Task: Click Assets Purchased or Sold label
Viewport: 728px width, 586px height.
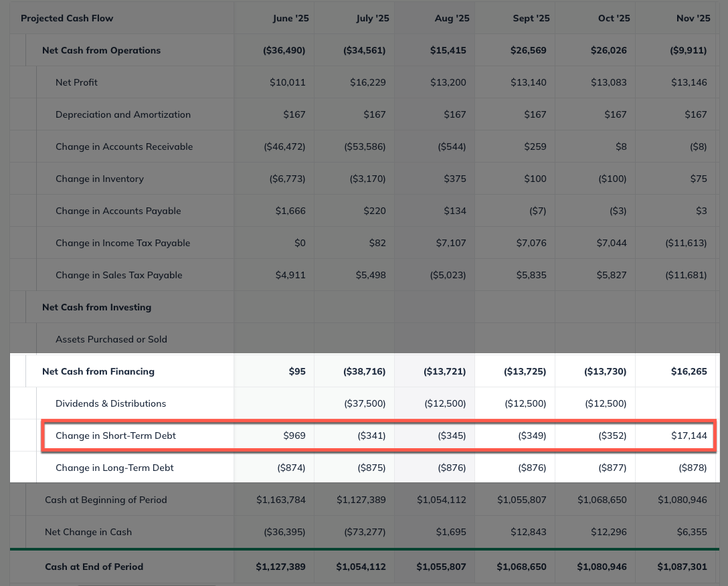Action: [x=112, y=339]
